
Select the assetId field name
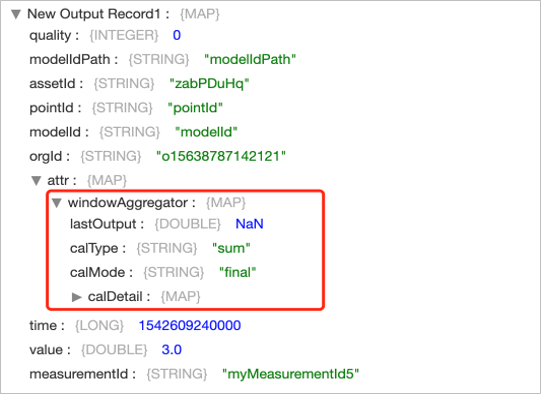coord(52,83)
